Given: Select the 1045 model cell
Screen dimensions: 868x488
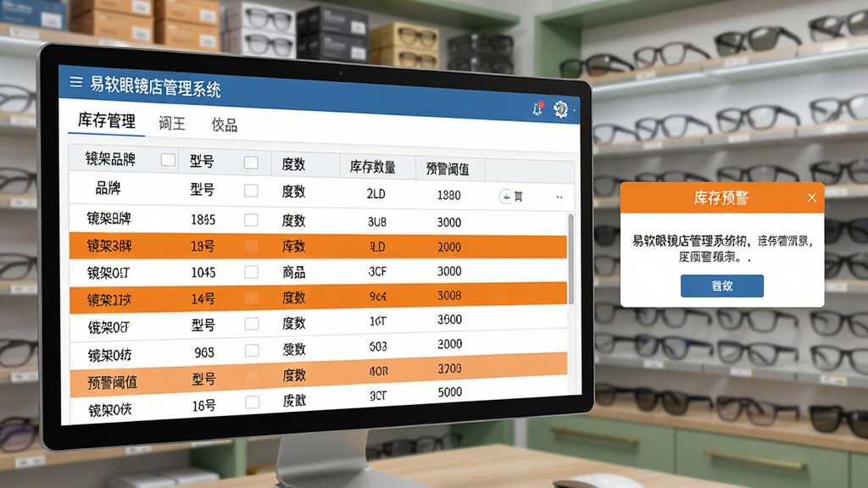Looking at the screenshot, I should click(x=203, y=272).
